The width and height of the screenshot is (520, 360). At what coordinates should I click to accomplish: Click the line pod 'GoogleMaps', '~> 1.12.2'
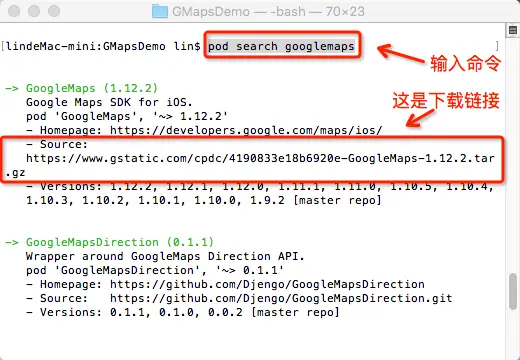tap(127, 116)
